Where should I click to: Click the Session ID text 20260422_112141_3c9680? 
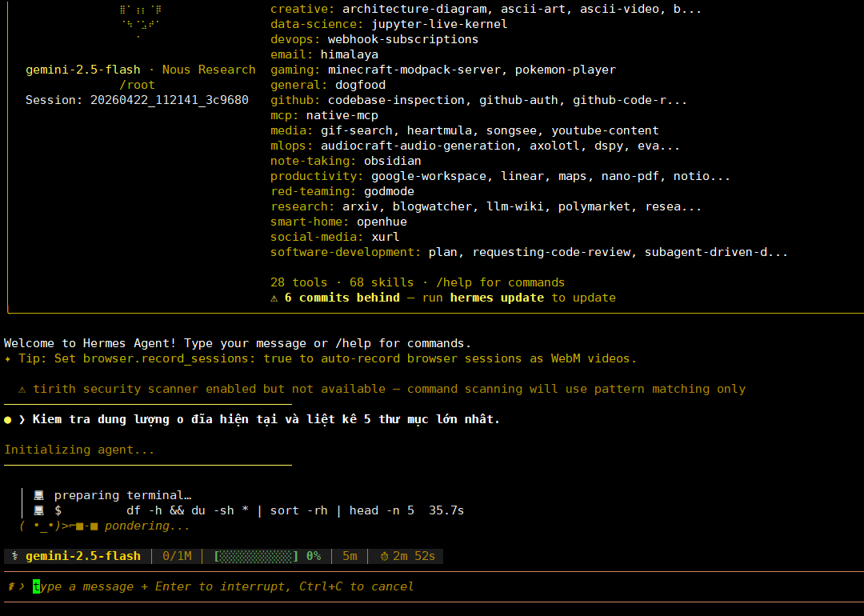pyautogui.click(x=169, y=100)
